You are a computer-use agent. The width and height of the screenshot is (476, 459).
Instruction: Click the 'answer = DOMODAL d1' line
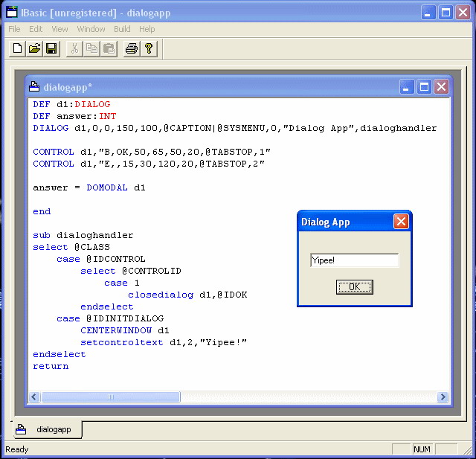(x=89, y=187)
